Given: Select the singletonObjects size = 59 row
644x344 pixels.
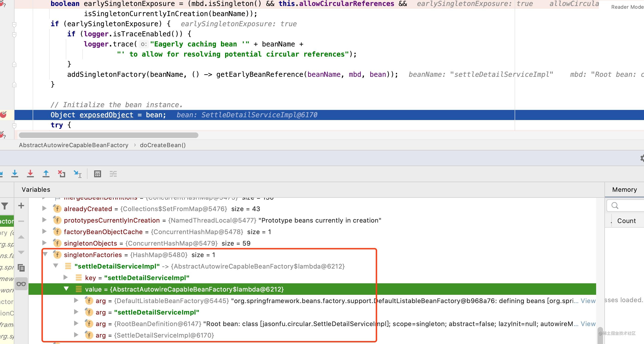Looking at the screenshot, I should tap(312, 243).
